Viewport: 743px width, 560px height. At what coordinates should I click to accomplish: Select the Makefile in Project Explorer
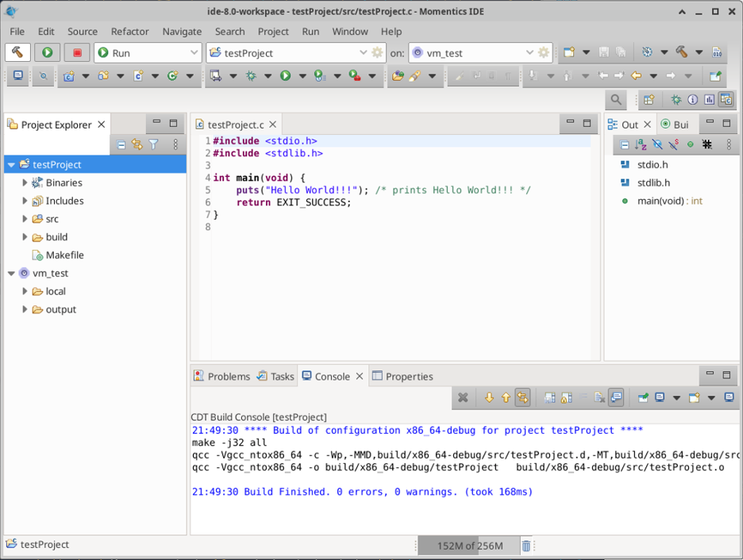click(x=64, y=255)
